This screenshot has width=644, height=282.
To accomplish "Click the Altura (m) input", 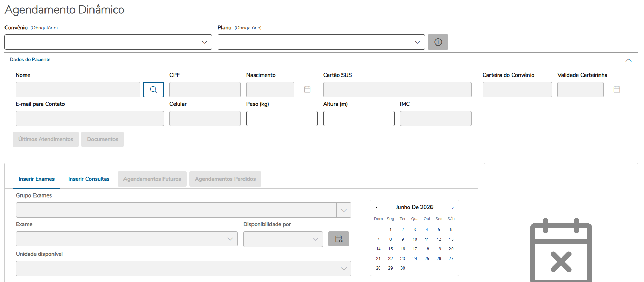I will tap(359, 119).
